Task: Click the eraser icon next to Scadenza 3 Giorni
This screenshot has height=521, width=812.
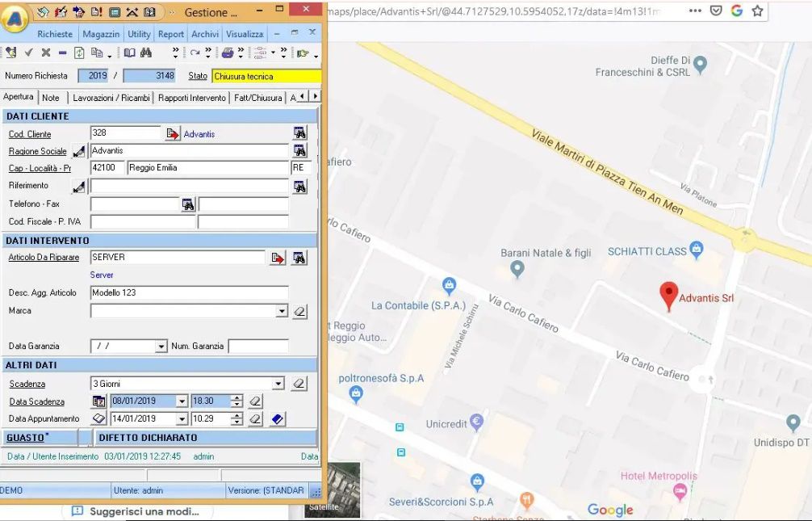Action: [299, 384]
